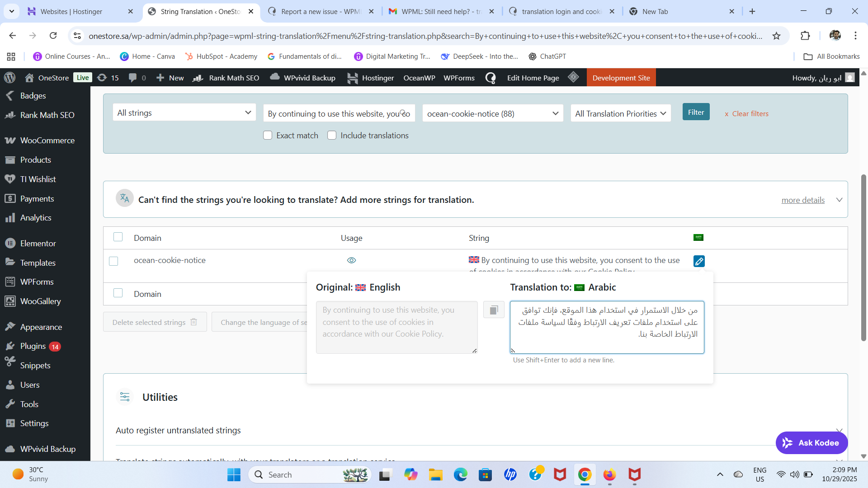The image size is (868, 488).
Task: Select the ocean-cookie-notice row checkbox
Action: pyautogui.click(x=113, y=261)
